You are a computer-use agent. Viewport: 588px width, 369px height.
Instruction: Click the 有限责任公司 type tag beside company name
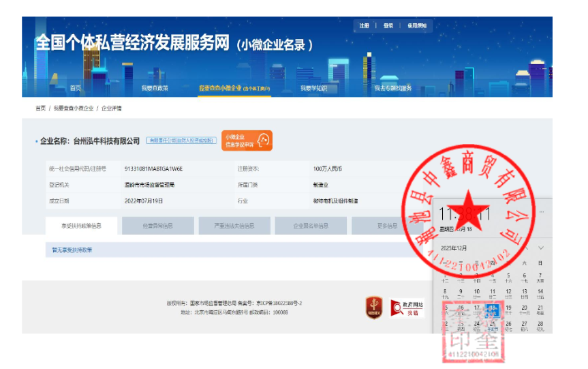tap(181, 141)
